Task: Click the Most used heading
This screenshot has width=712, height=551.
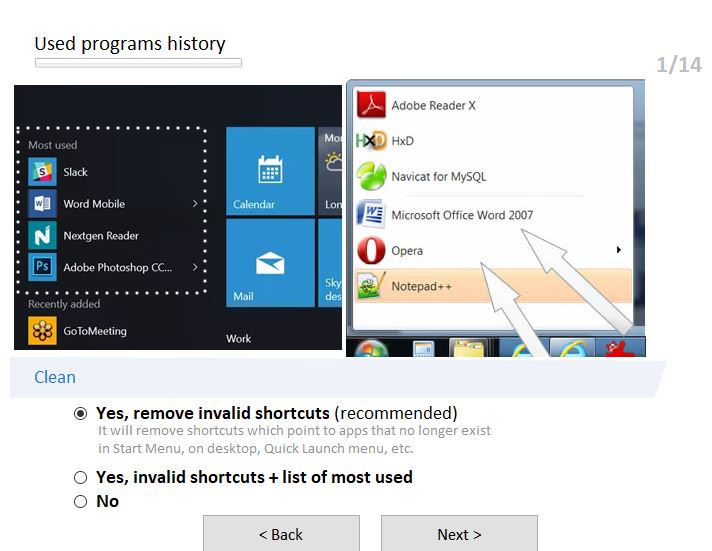Action: tap(53, 145)
